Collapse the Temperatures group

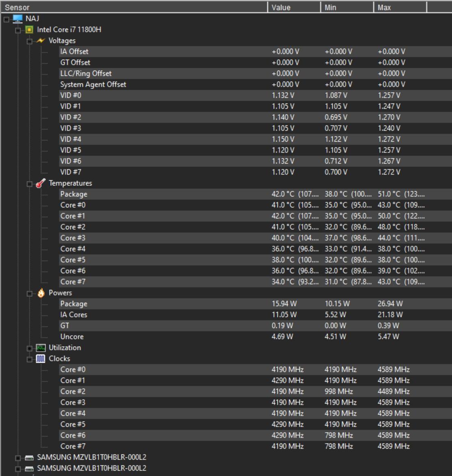(30, 184)
